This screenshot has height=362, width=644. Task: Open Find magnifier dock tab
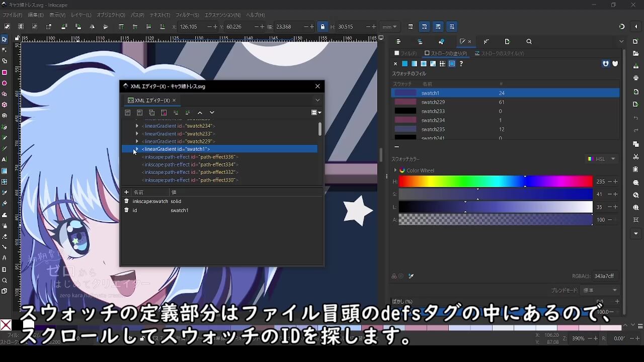coord(529,42)
